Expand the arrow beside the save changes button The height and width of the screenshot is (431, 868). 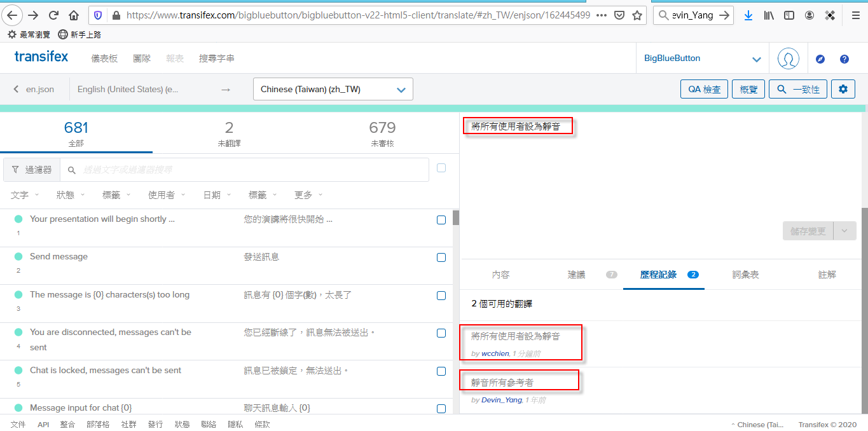[844, 231]
